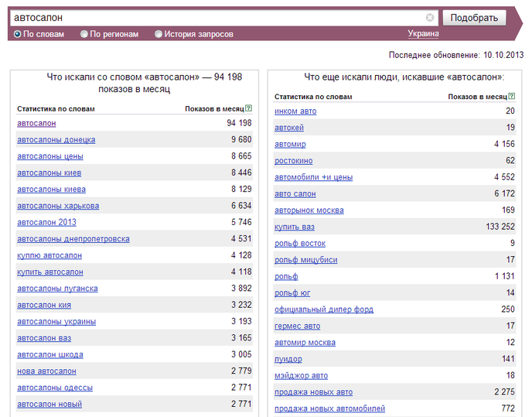
Task: Open the 'мэйджор авто' link
Action: [x=302, y=376]
